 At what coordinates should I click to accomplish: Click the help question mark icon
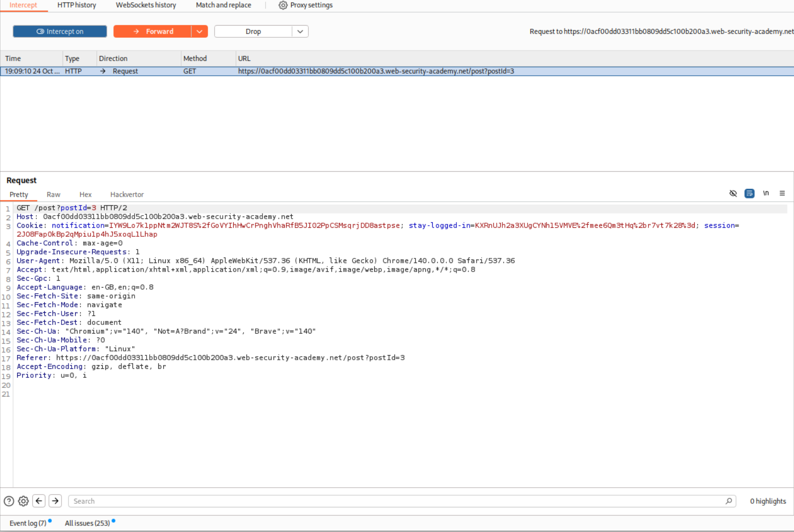(x=9, y=501)
